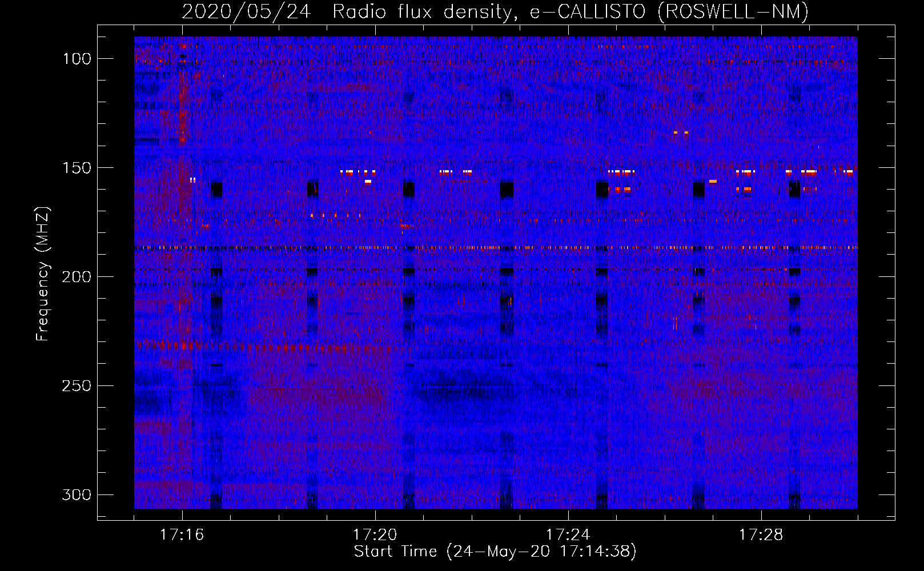Click the 17:28 time tick label

point(761,535)
